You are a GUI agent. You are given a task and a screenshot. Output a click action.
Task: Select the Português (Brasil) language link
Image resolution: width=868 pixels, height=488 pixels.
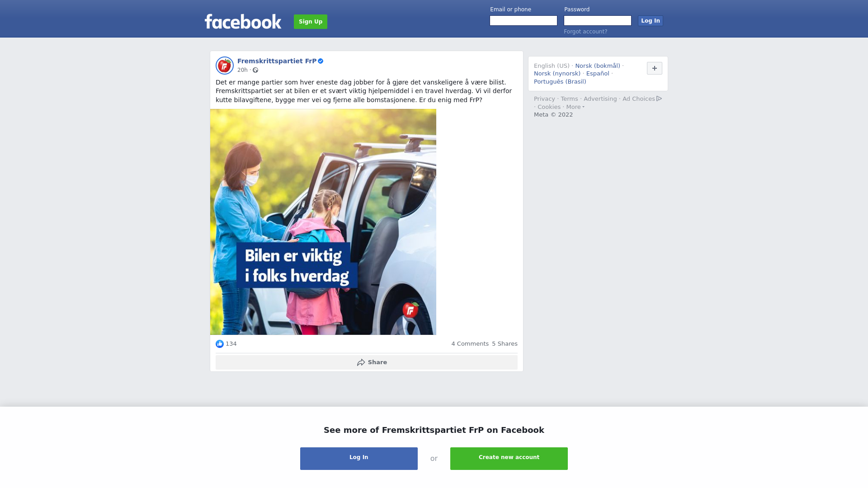560,82
